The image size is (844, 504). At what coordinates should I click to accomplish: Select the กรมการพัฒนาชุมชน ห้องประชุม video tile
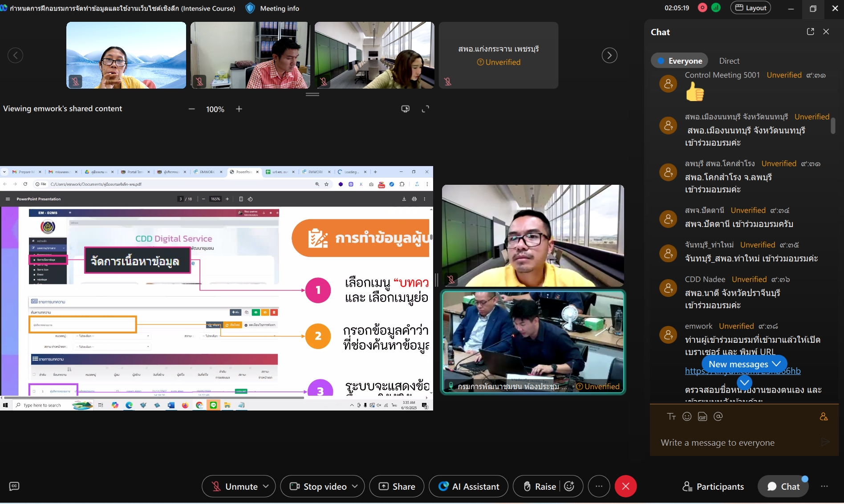coord(533,342)
